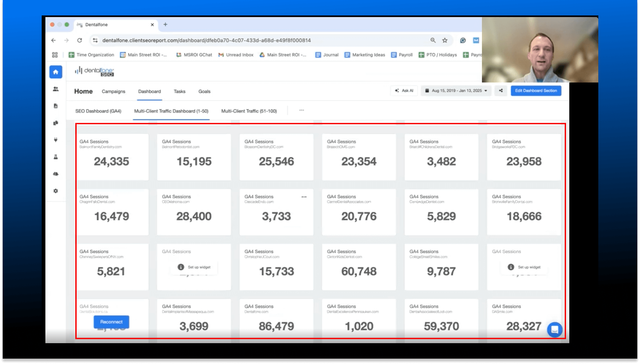Click the gauge icon in the sidebar
This screenshot has width=640, height=364.
[56, 174]
